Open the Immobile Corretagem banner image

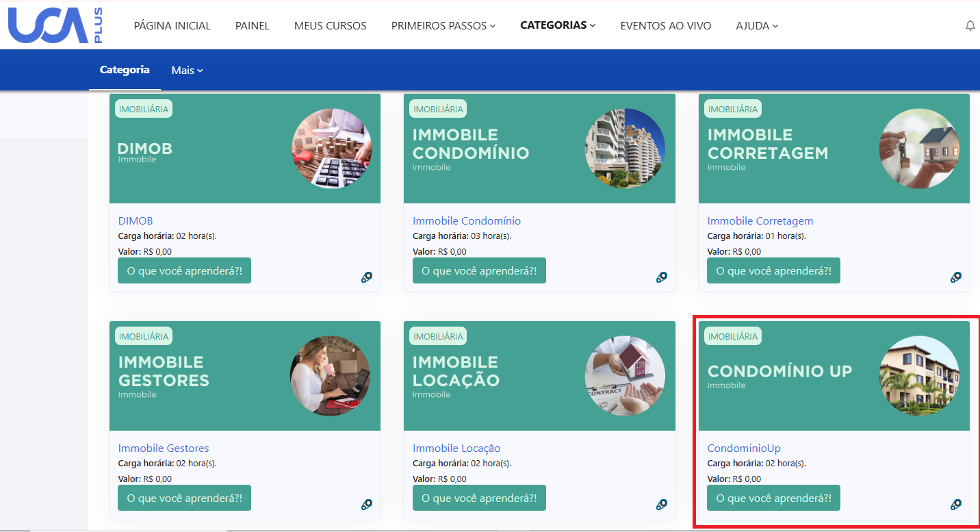tap(834, 149)
